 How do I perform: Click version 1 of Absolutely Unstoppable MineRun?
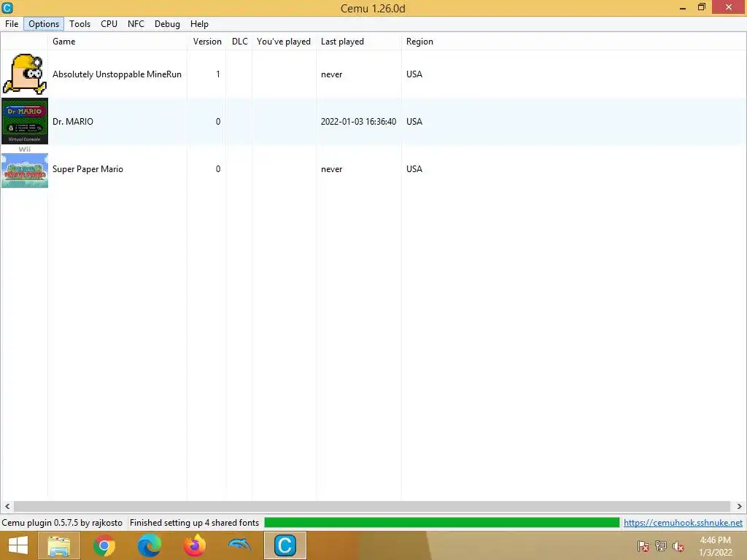(x=217, y=74)
